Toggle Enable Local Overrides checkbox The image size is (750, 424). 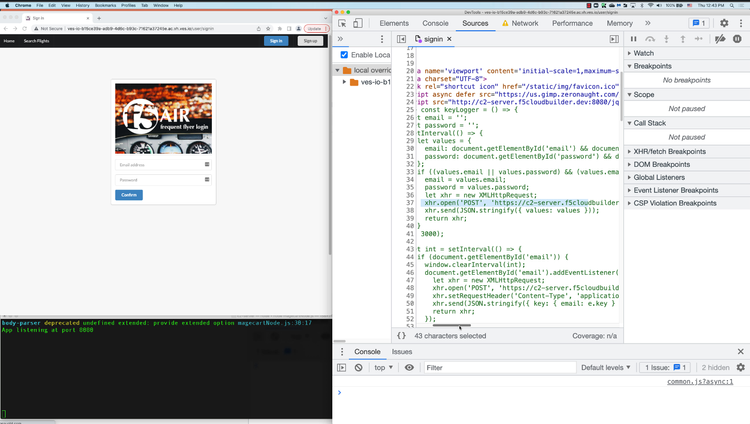click(x=345, y=55)
